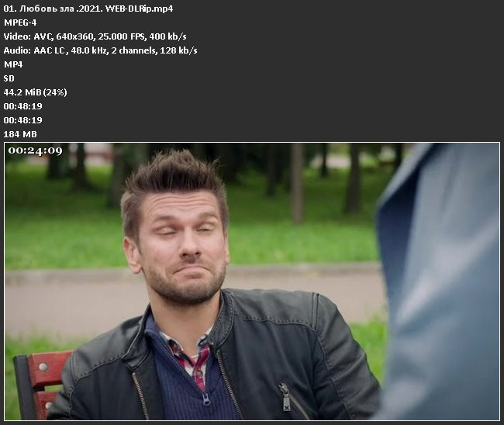Click the '(24%)' percentage value
This screenshot has height=425, width=504.
tap(56, 92)
